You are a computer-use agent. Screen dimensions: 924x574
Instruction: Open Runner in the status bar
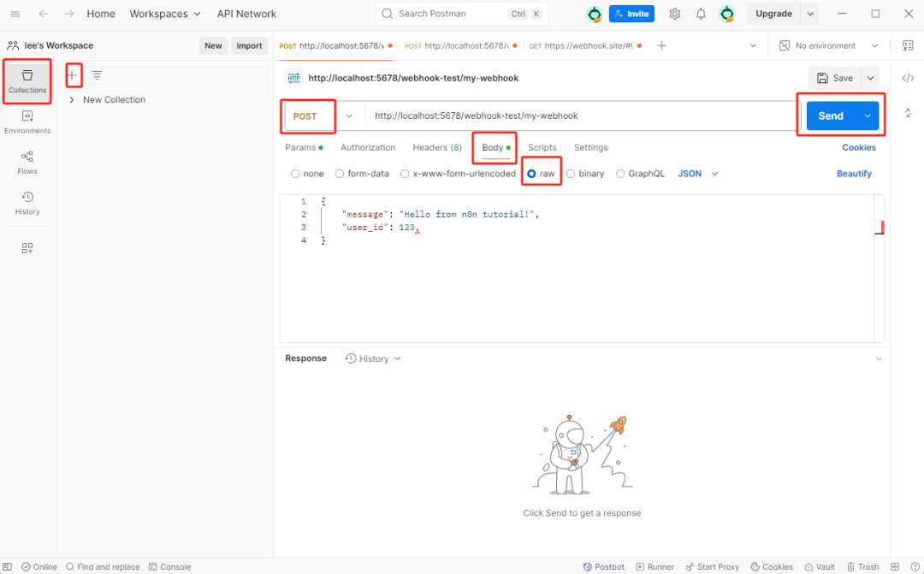[654, 566]
